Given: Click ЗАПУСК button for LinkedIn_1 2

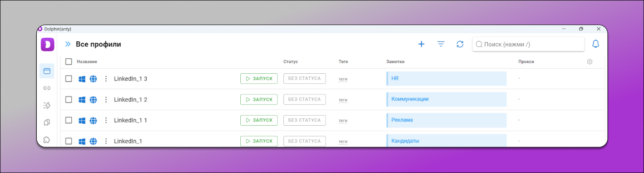Looking at the screenshot, I should click(x=259, y=99).
